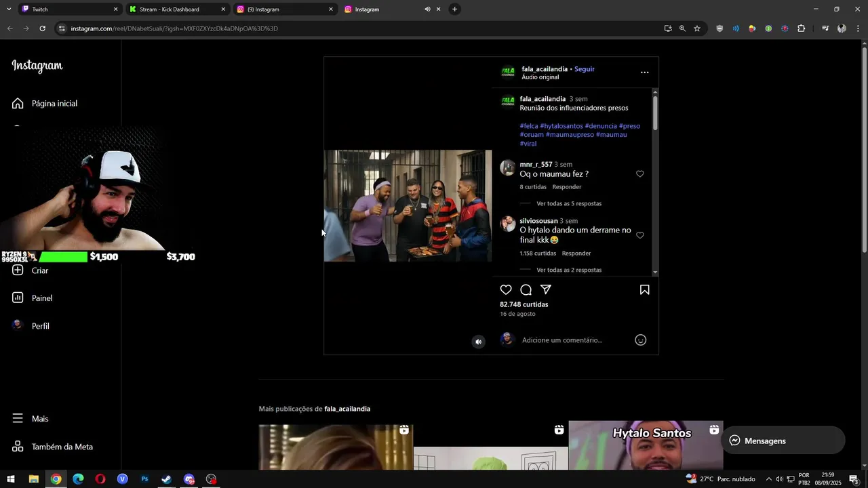Open the three-dot options menu on post

tap(645, 73)
